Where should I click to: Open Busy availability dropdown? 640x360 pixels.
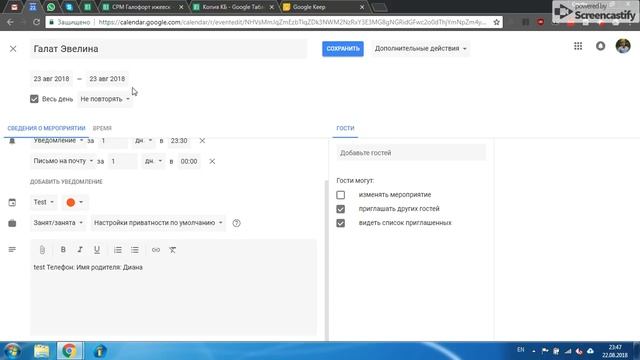coord(58,223)
